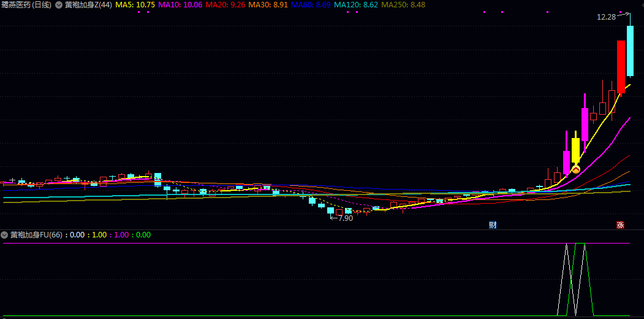Image resolution: width=644 pixels, height=319 pixels.
Task: Click the blue 财 financial marker icon
Action: click(492, 225)
